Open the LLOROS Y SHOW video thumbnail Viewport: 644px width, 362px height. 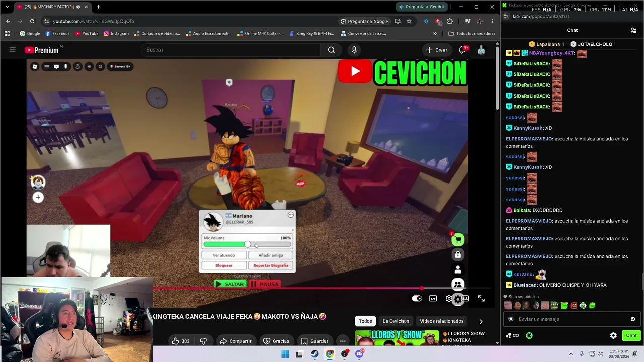tap(396, 338)
